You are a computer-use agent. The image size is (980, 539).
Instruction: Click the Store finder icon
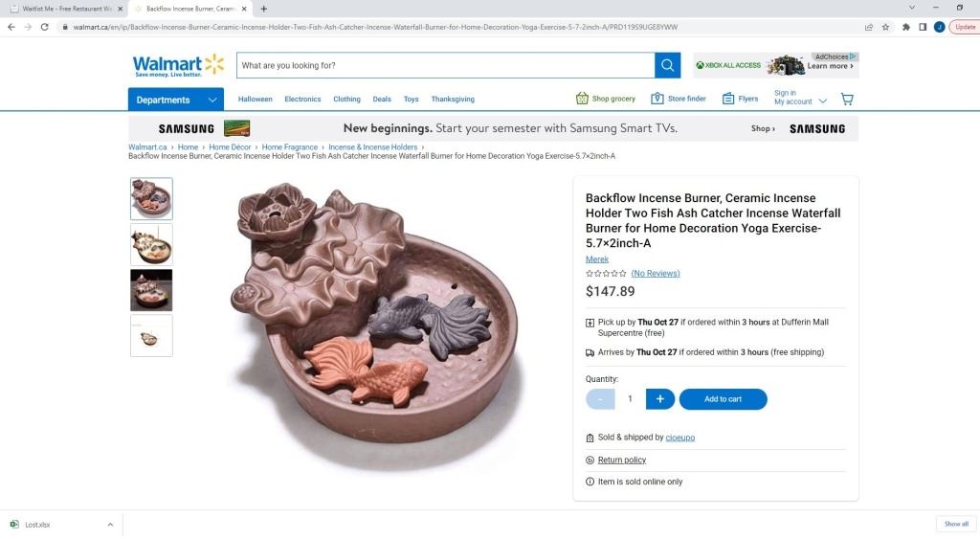coord(657,99)
